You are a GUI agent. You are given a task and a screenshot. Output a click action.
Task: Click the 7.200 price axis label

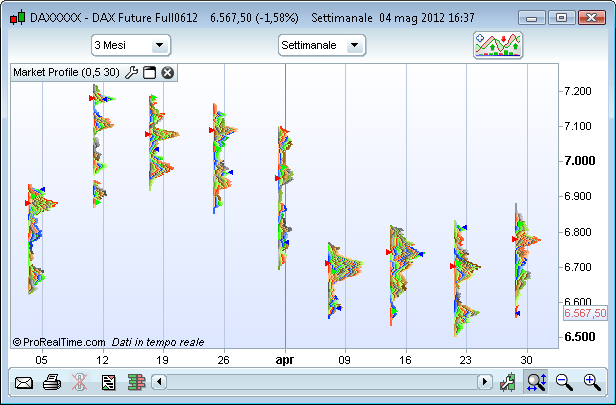point(578,91)
